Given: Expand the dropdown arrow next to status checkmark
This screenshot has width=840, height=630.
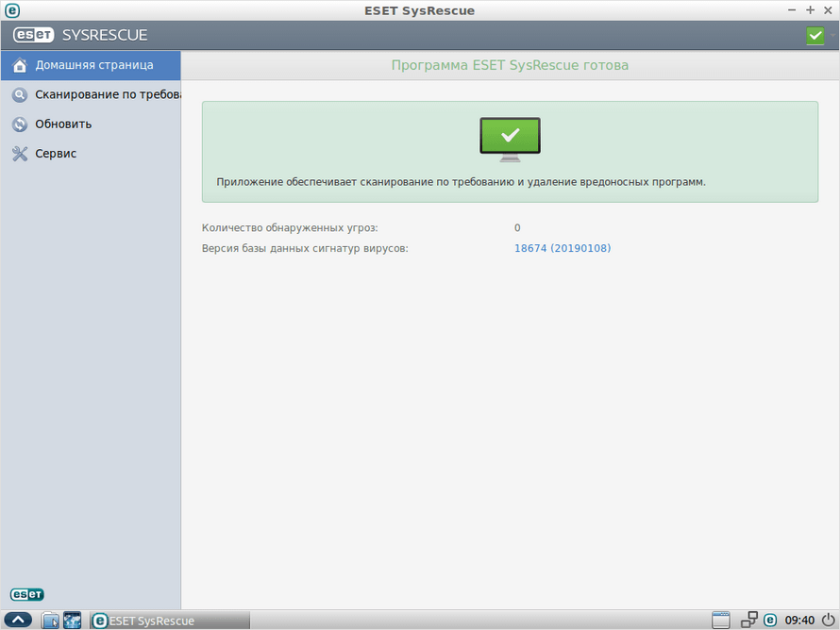Looking at the screenshot, I should coord(832,36).
